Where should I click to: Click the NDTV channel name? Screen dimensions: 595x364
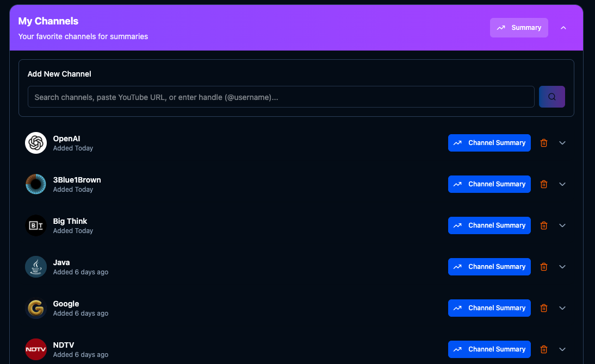64,346
